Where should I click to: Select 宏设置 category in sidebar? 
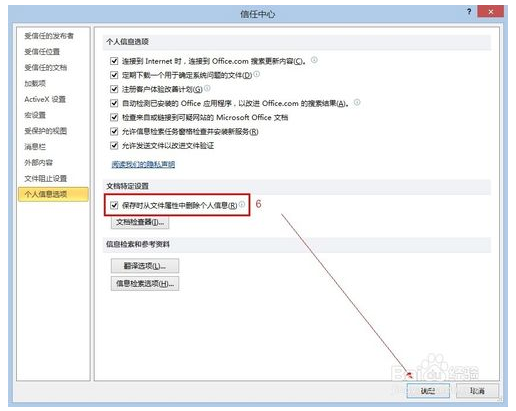35,115
